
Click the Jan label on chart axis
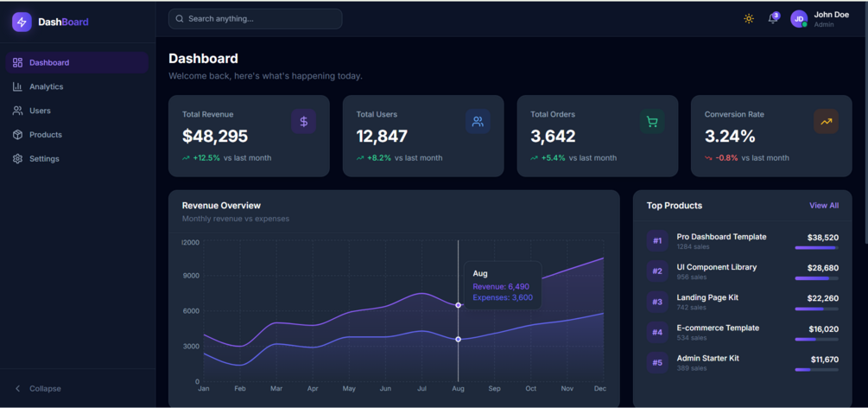[x=204, y=389]
